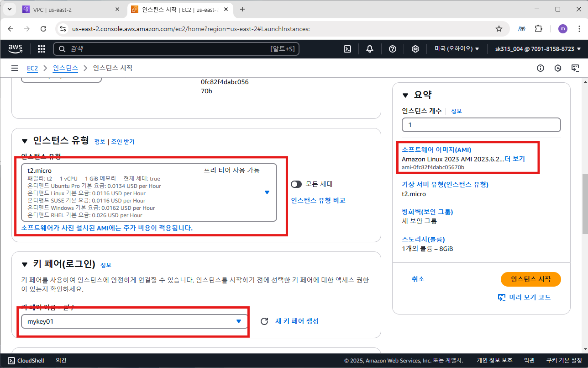Open the notifications bell
Viewport: 588px width, 368px height.
370,49
